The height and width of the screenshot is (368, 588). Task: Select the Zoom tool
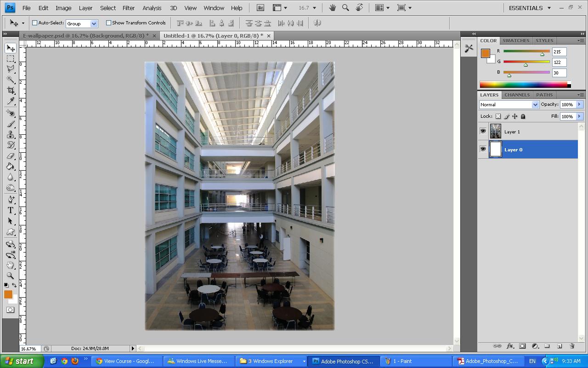10,275
